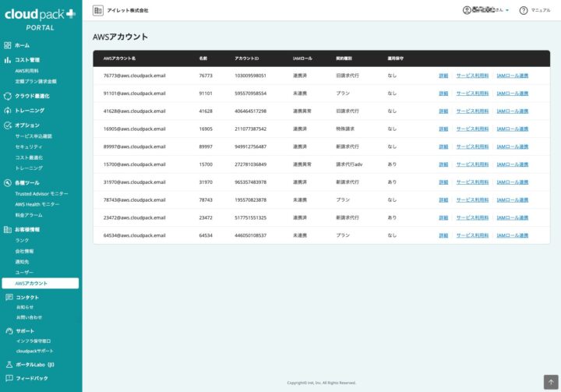Screen dimensions: 561x392
Task: Open サービス利用料 link for account 76773
Action: click(472, 76)
